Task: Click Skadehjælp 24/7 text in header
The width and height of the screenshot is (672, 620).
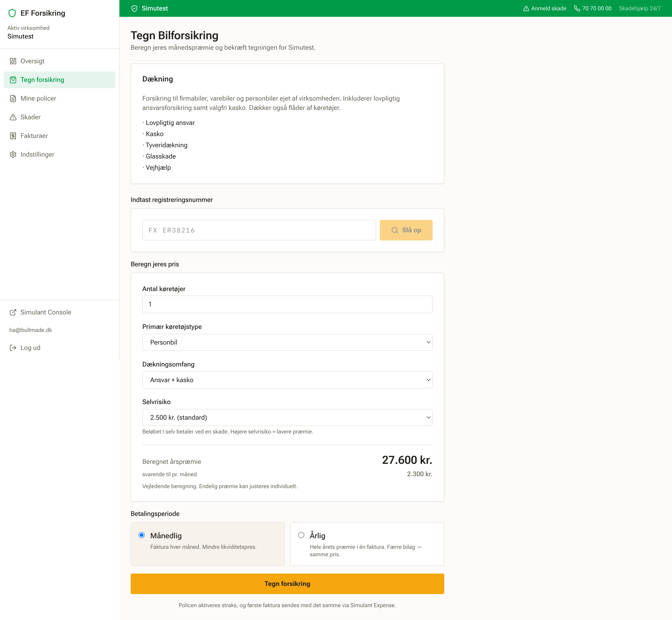Action: (x=640, y=8)
